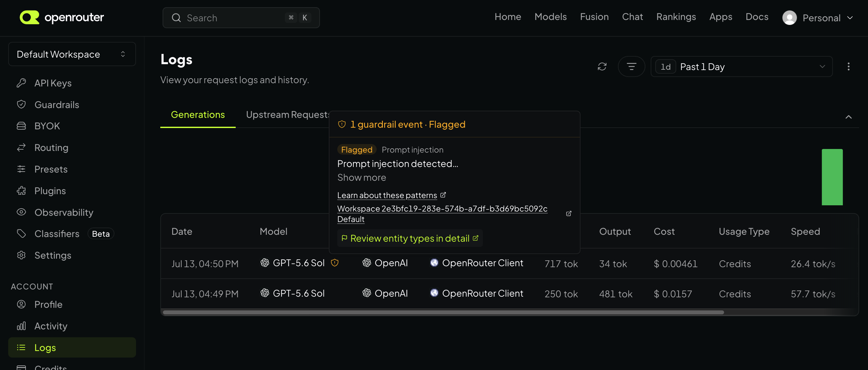
Task: Click the 481 tok output cell
Action: [x=616, y=294]
